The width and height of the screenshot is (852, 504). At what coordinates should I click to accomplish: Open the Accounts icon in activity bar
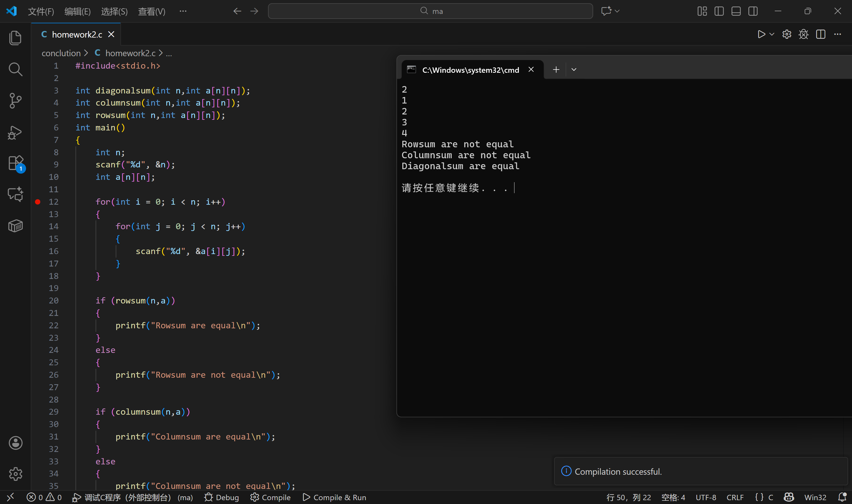click(15, 443)
